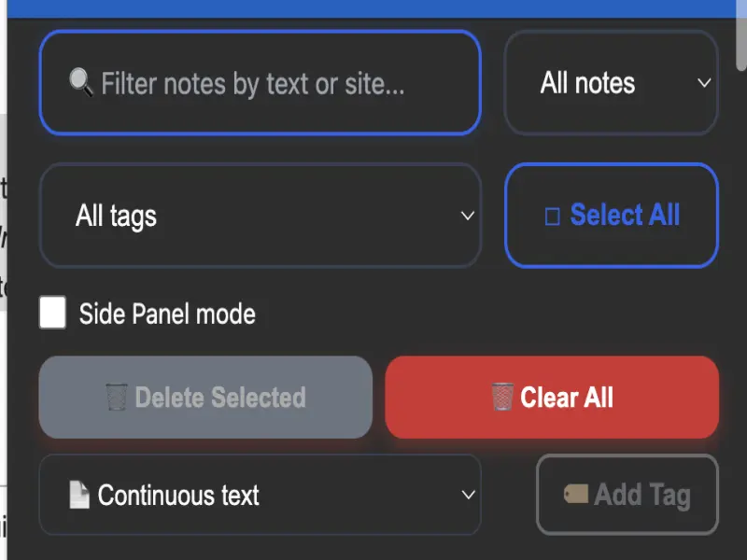The height and width of the screenshot is (560, 747).
Task: Open the All notes dropdown
Action: pos(611,83)
